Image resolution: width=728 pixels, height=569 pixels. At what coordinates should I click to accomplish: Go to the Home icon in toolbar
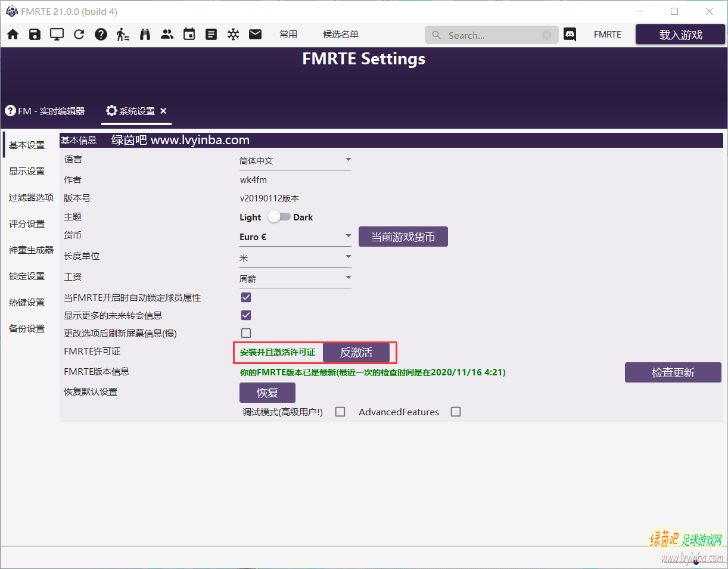(13, 35)
